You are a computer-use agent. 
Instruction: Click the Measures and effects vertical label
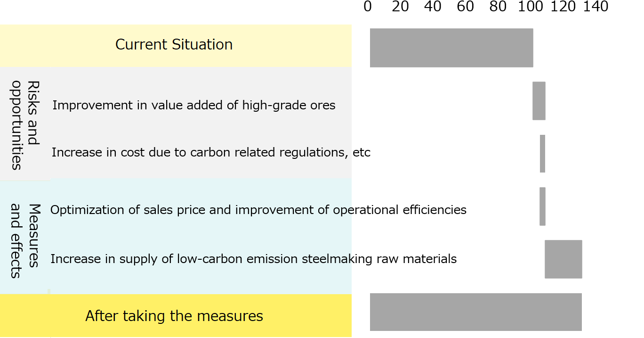tap(25, 241)
